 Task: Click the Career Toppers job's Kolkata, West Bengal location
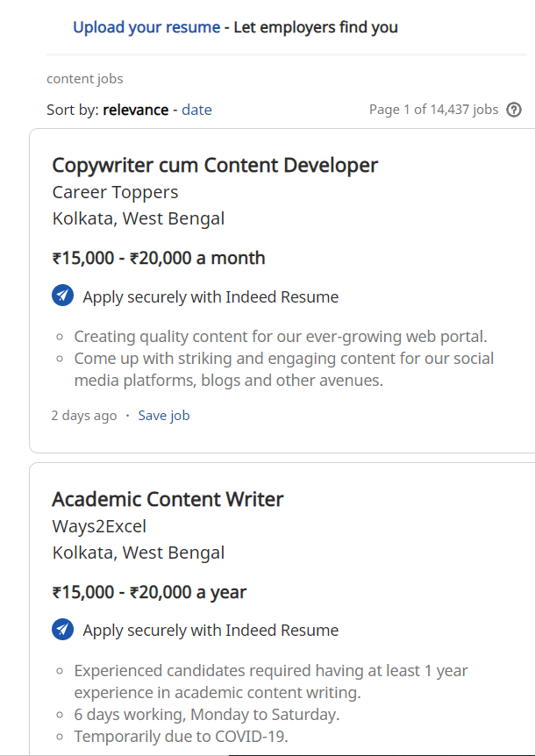[x=139, y=218]
